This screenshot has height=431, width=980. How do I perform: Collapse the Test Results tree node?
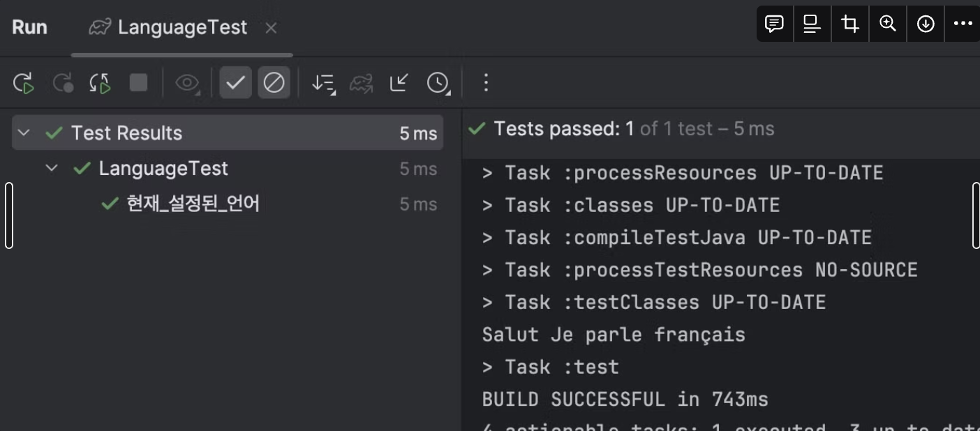click(24, 133)
